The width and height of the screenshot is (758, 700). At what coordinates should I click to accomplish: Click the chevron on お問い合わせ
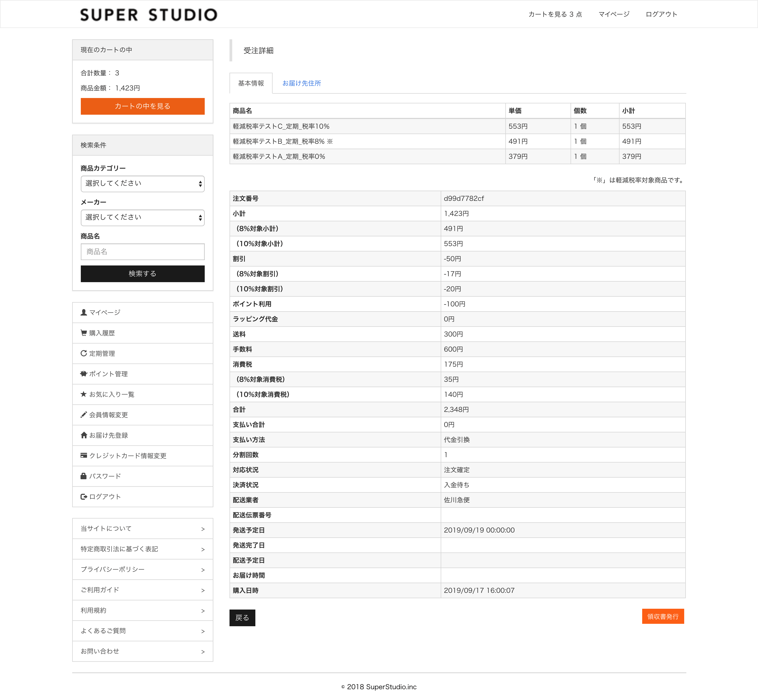[x=203, y=652]
